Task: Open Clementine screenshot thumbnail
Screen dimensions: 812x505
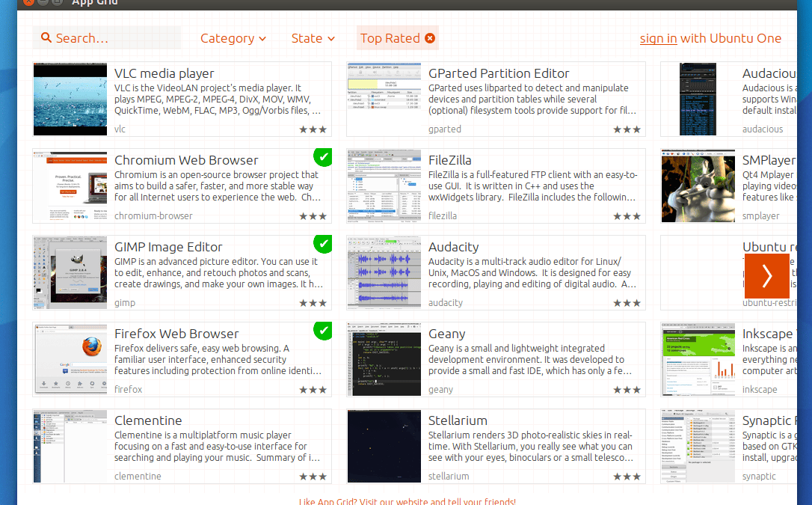Action: [70, 447]
